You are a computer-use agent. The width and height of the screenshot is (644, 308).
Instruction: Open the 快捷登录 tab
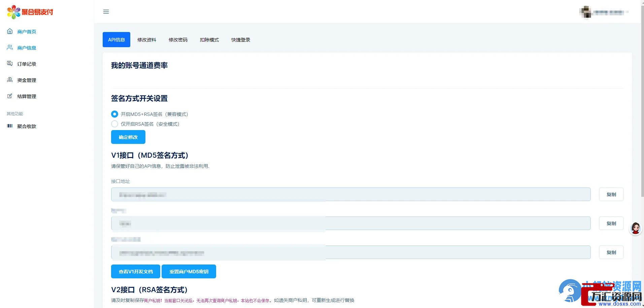(x=241, y=40)
